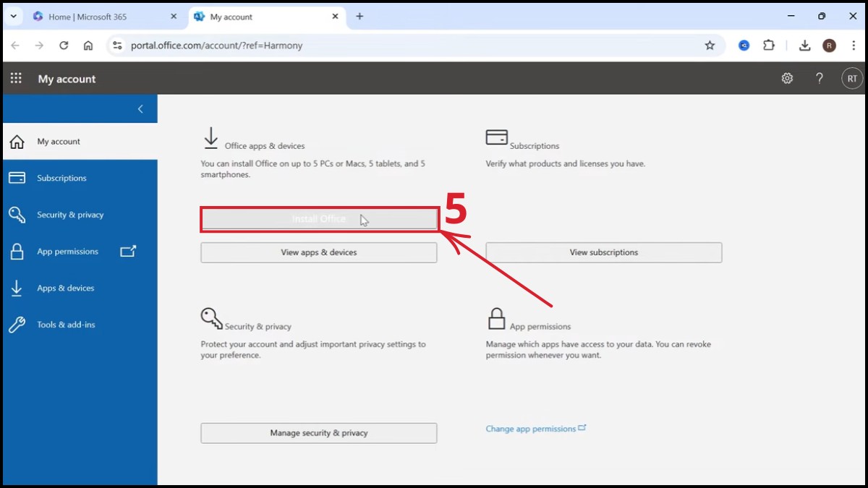Click the App permissions heading in main content

(540, 327)
